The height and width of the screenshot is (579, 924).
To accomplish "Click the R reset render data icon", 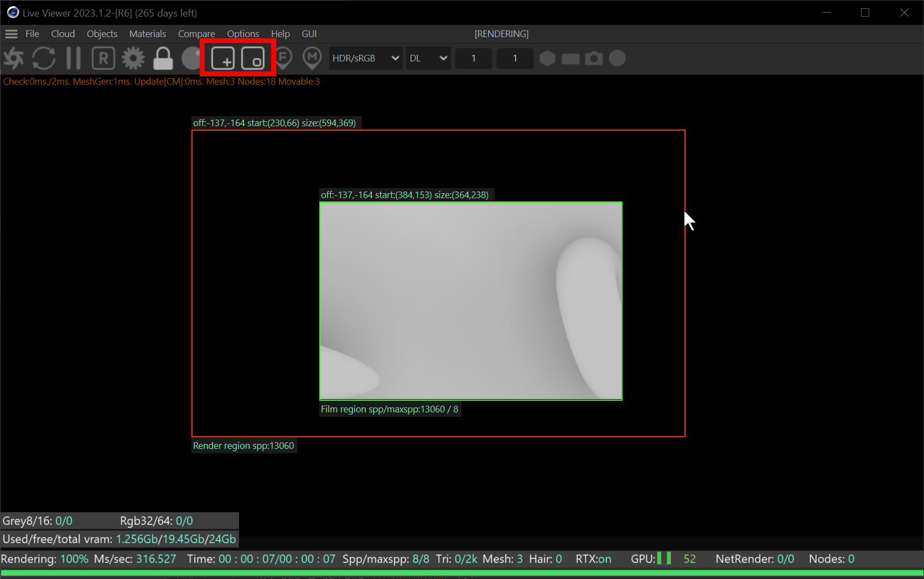I will point(103,58).
